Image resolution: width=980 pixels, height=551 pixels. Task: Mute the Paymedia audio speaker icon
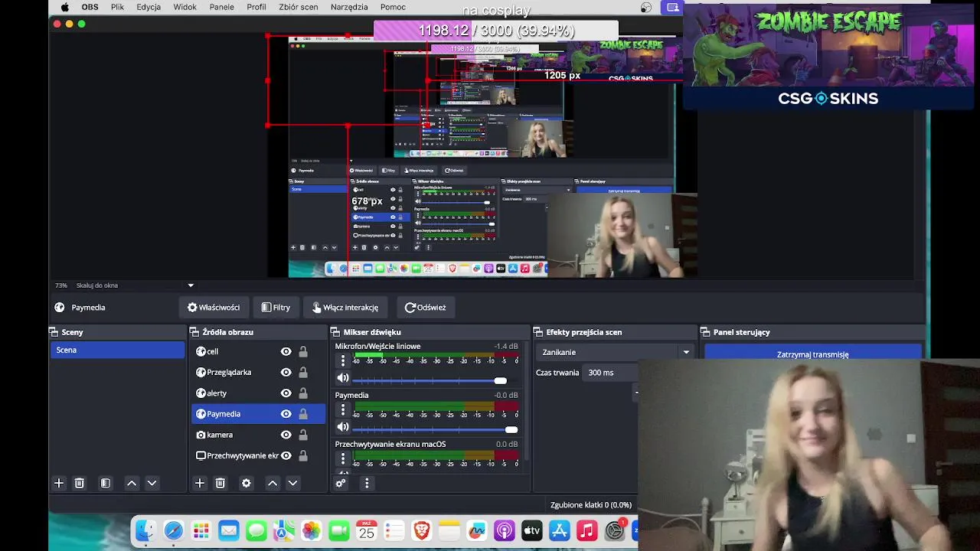coord(343,427)
